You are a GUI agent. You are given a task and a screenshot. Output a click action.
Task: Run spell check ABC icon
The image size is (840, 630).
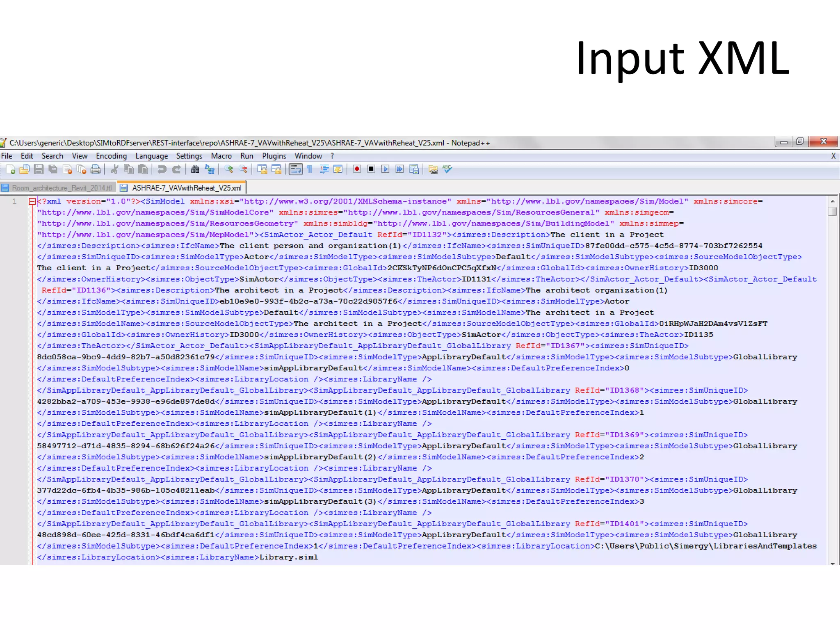coord(447,169)
